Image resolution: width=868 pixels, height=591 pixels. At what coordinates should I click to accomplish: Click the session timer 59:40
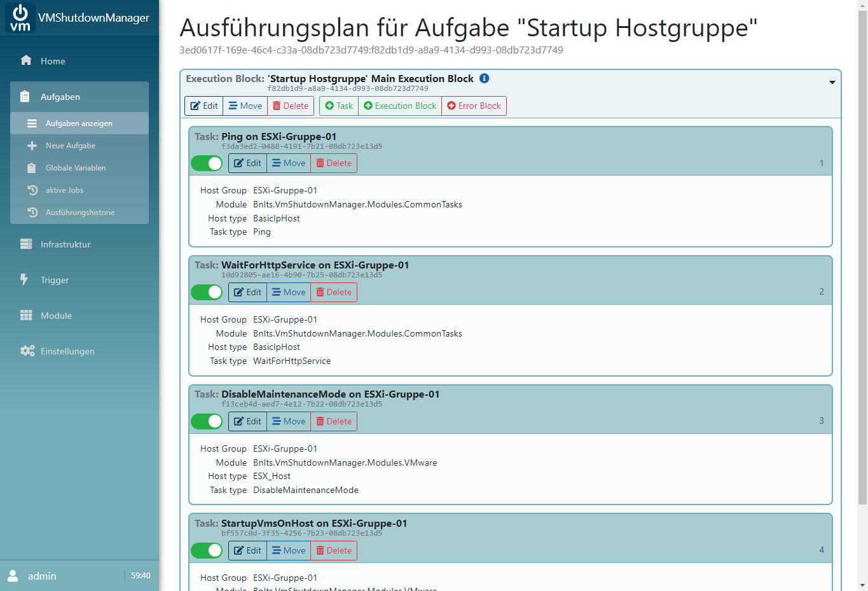tap(141, 576)
